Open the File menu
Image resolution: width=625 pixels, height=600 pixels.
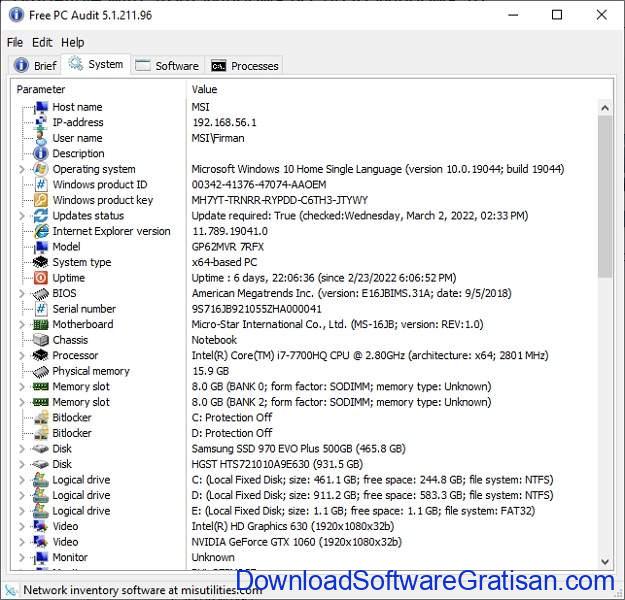point(15,42)
